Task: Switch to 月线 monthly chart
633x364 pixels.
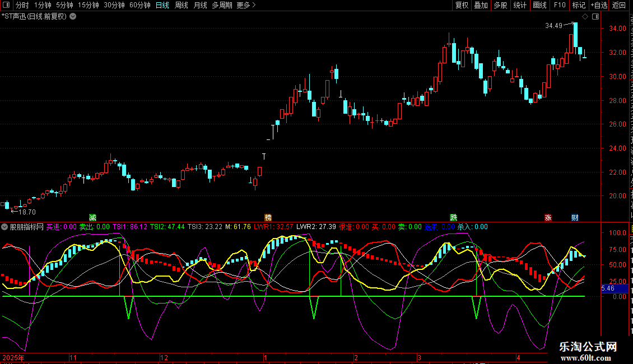Action: pyautogui.click(x=200, y=5)
